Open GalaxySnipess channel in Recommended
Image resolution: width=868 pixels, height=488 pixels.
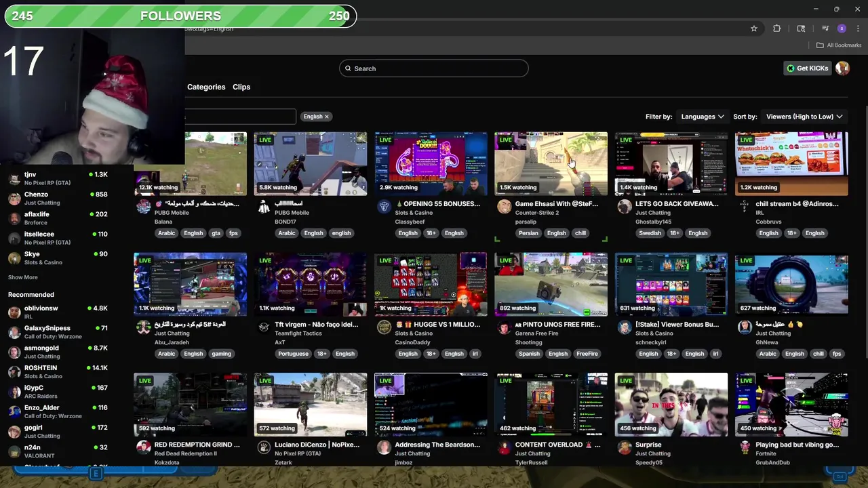[58, 332]
